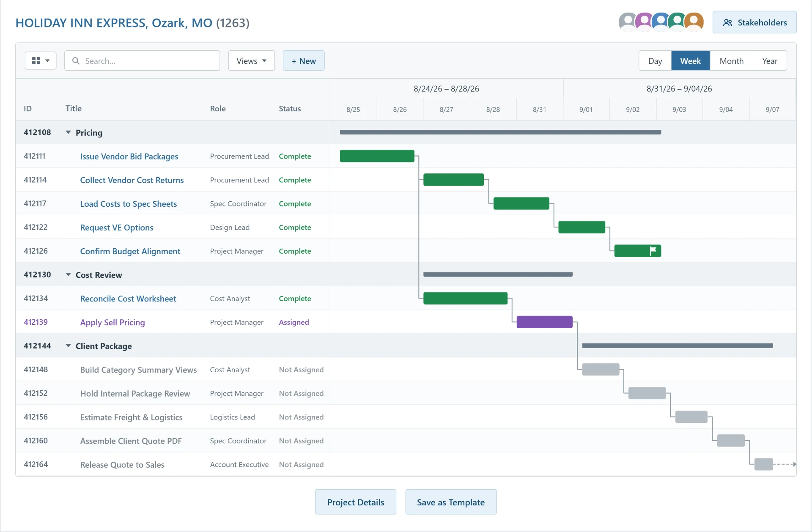Switch to Day view tab

pyautogui.click(x=655, y=60)
